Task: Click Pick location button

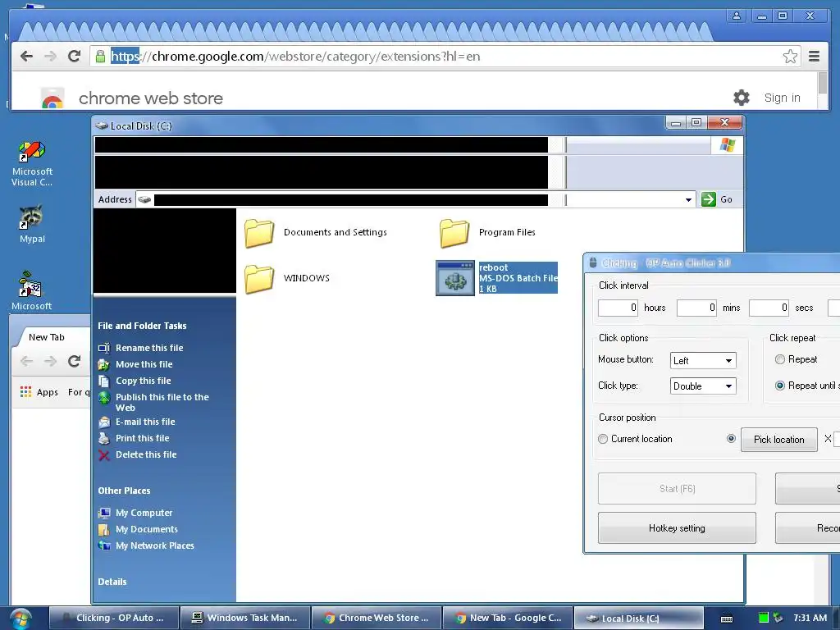Action: click(x=779, y=440)
